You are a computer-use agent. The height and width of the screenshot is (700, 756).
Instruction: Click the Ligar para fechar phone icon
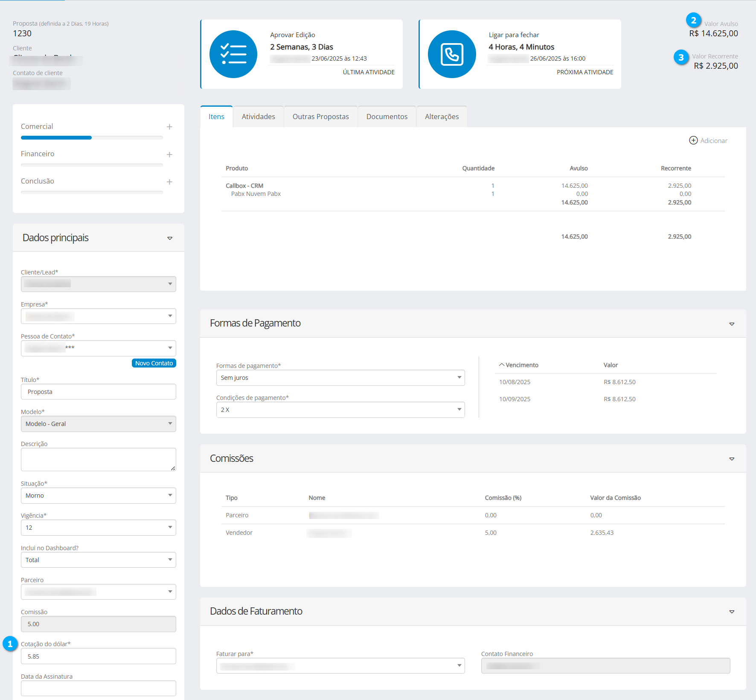pyautogui.click(x=452, y=54)
